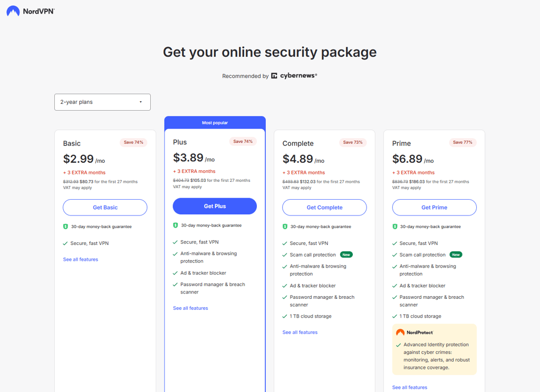This screenshot has width=540, height=392.
Task: Click the $132.03 for the first 27 months text
Action: (330, 182)
